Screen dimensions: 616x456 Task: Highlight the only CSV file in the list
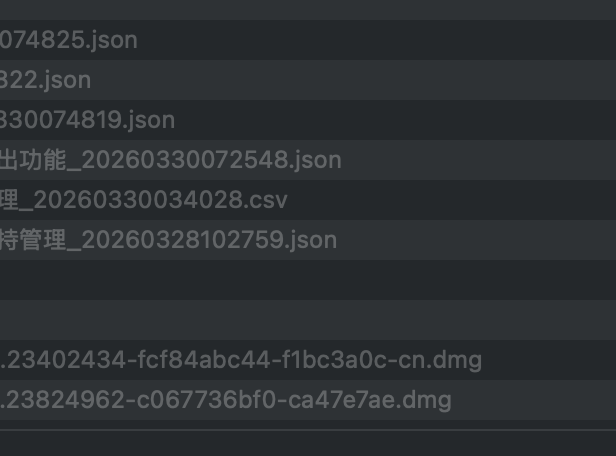(144, 200)
